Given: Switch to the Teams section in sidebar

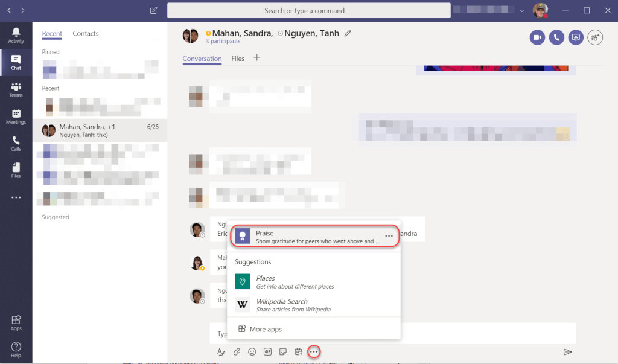Looking at the screenshot, I should 16,89.
